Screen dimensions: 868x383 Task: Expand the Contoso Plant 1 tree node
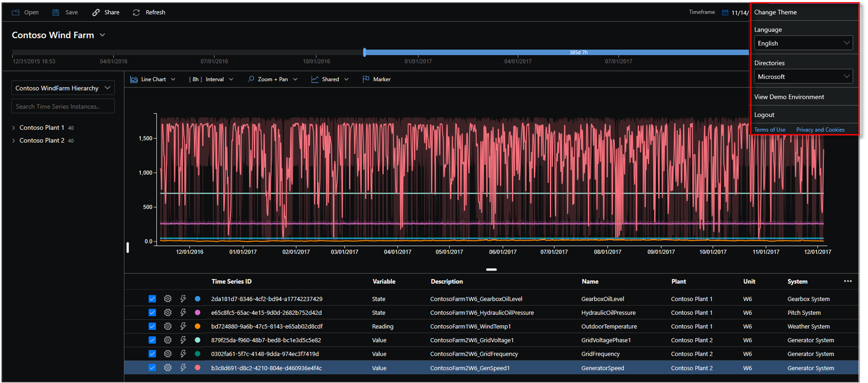(14, 128)
